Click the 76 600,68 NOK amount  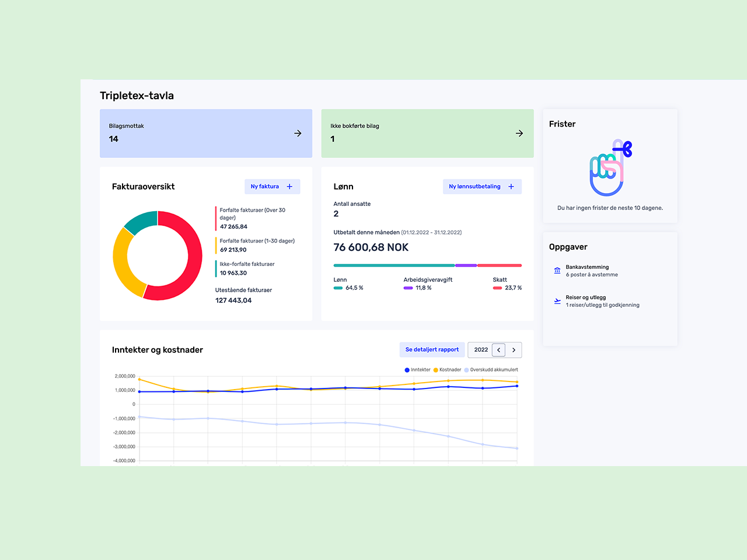pyautogui.click(x=371, y=247)
